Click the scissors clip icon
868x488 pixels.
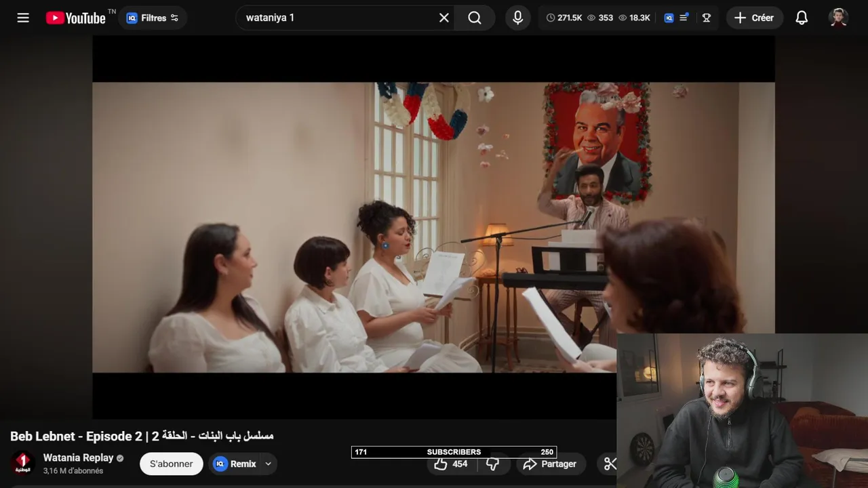(x=610, y=464)
